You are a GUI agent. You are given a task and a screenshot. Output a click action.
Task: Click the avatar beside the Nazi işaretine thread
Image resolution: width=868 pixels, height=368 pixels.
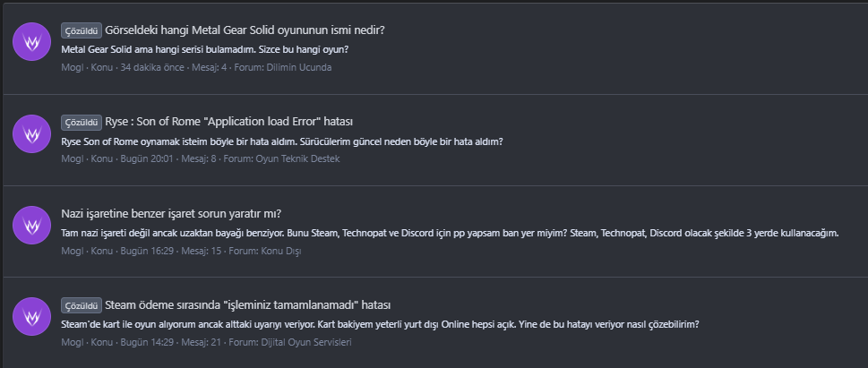31,225
